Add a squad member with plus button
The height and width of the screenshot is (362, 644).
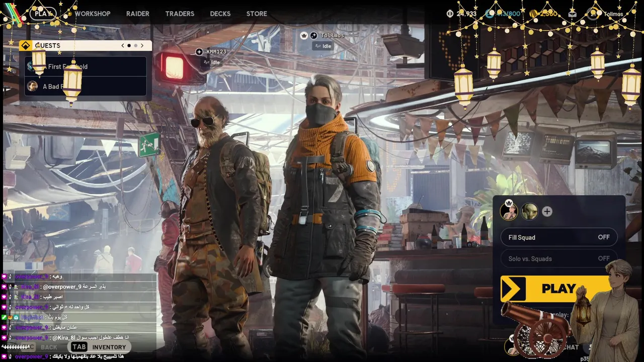547,212
